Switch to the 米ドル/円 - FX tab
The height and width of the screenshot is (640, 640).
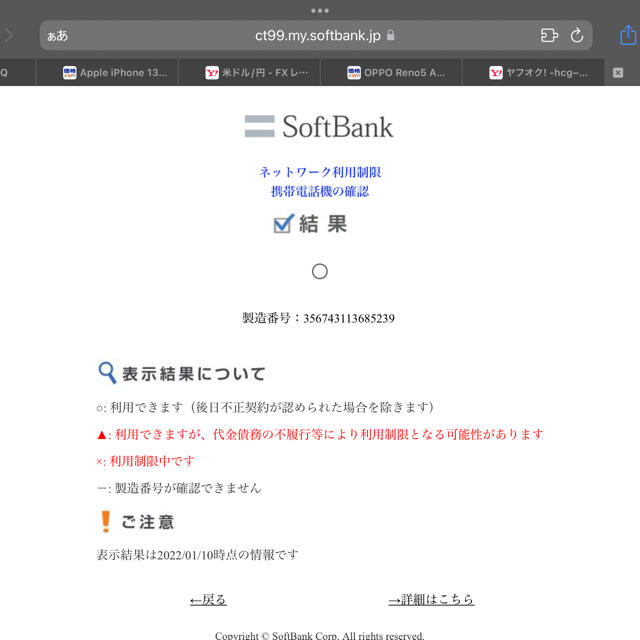(x=249, y=73)
